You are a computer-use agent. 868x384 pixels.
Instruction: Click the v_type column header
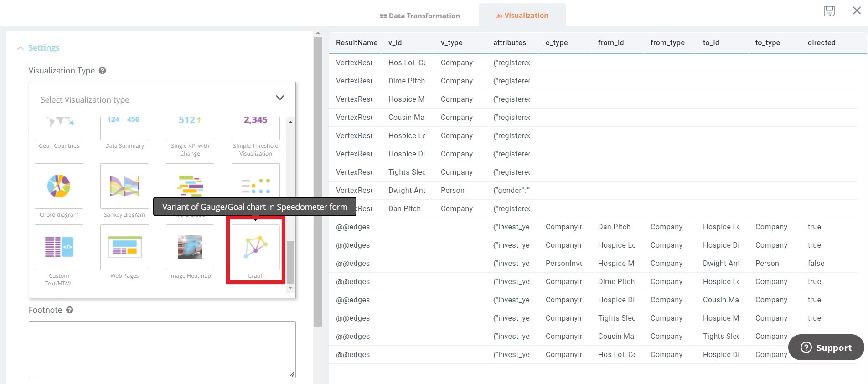pos(451,42)
